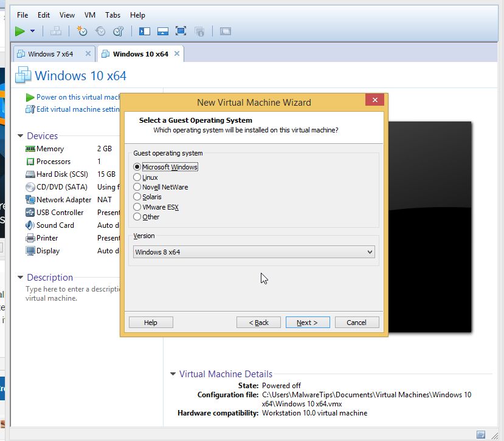Select the USB Controller device icon
504x441 pixels.
[30, 213]
